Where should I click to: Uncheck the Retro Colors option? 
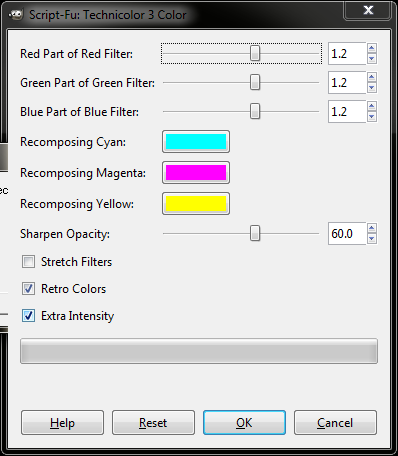click(x=28, y=289)
